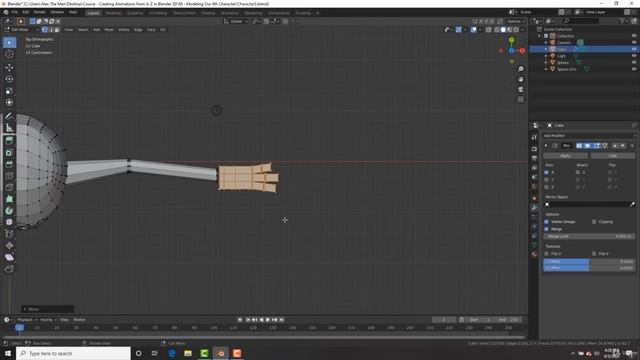
Task: Activate the Transform tool
Action: tap(9, 102)
